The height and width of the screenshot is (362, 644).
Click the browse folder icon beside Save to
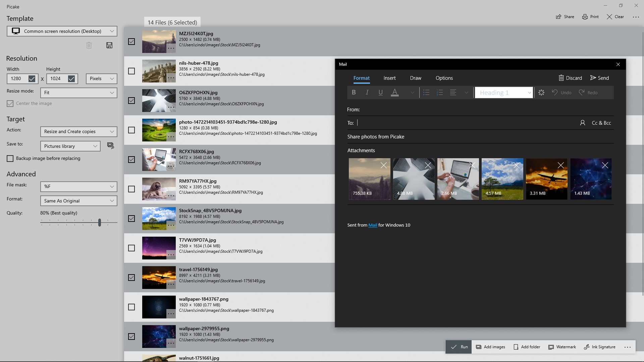(x=110, y=145)
